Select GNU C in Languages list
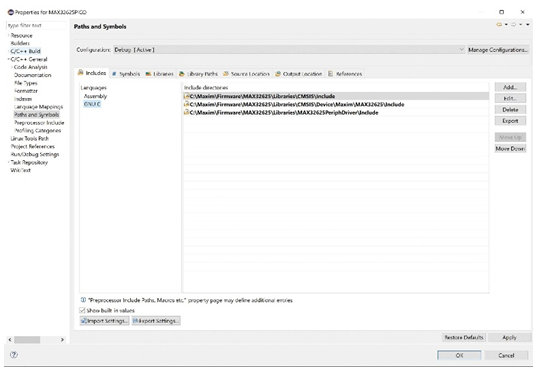This screenshot has width=539, height=370. click(92, 104)
